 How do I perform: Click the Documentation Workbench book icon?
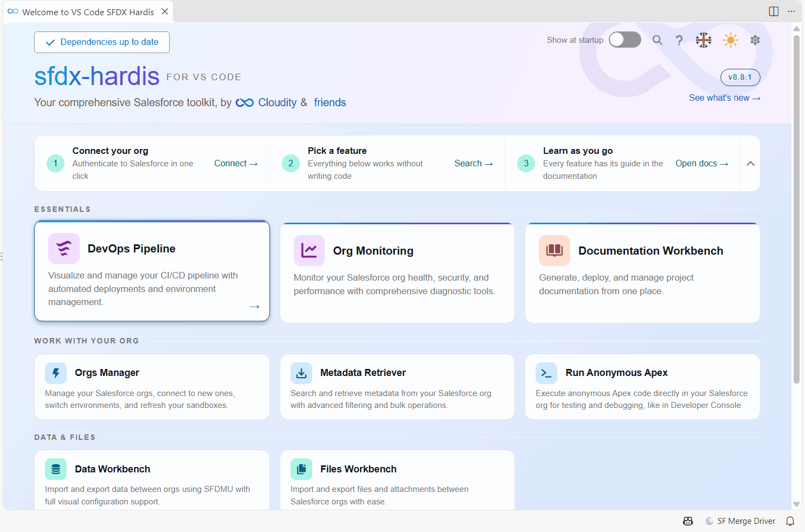pos(555,251)
